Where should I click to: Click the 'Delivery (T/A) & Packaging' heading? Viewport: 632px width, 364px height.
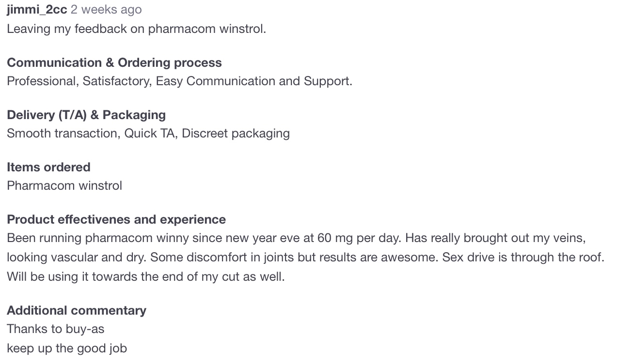[86, 115]
